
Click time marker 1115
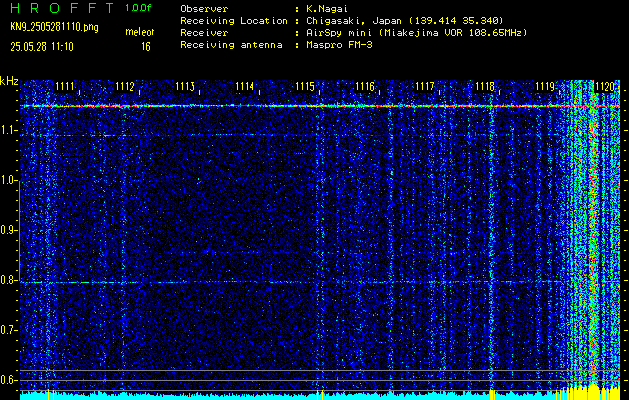pyautogui.click(x=305, y=86)
